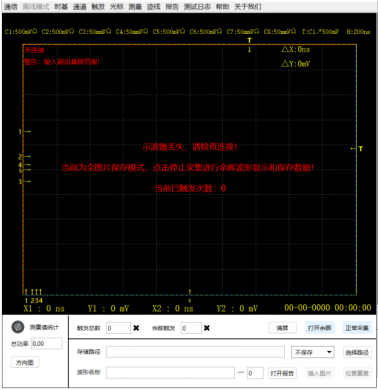The height and width of the screenshot is (390, 378).
Task: Click the C1:500mV channel label
Action: (x=21, y=32)
